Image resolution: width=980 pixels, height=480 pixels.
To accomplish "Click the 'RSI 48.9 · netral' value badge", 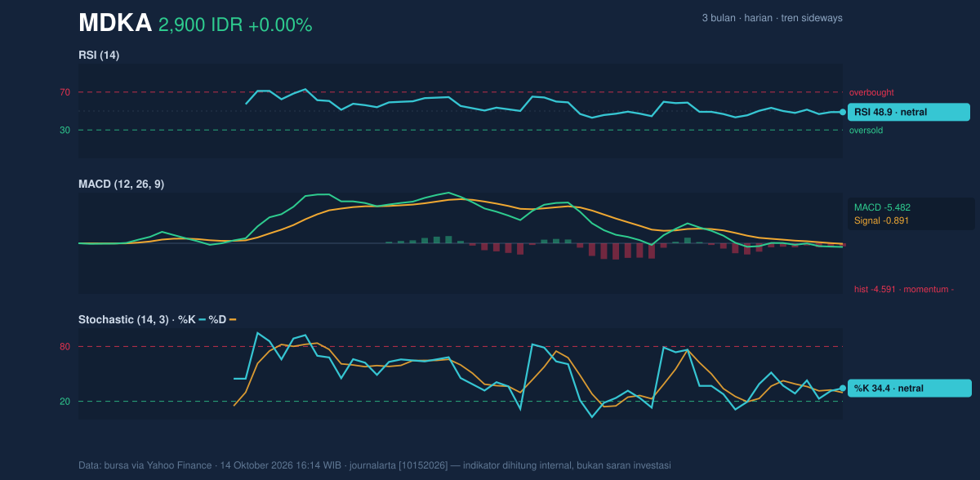I will 910,112.
